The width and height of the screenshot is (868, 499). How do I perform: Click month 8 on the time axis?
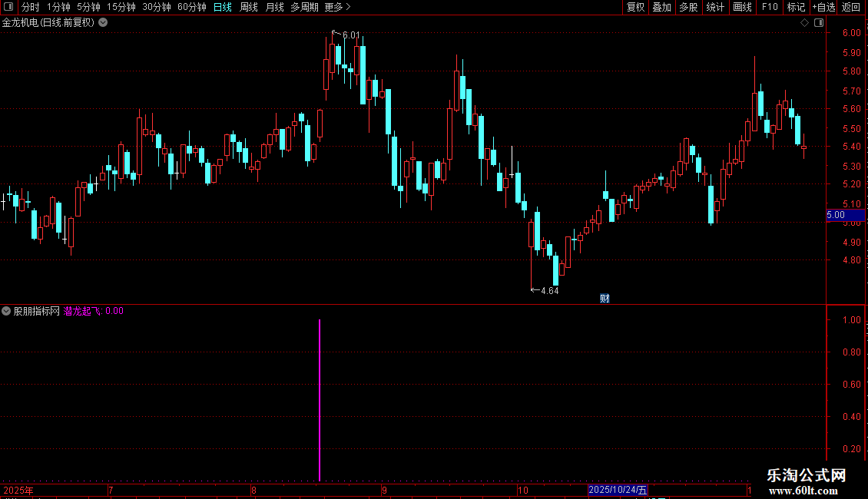(253, 490)
